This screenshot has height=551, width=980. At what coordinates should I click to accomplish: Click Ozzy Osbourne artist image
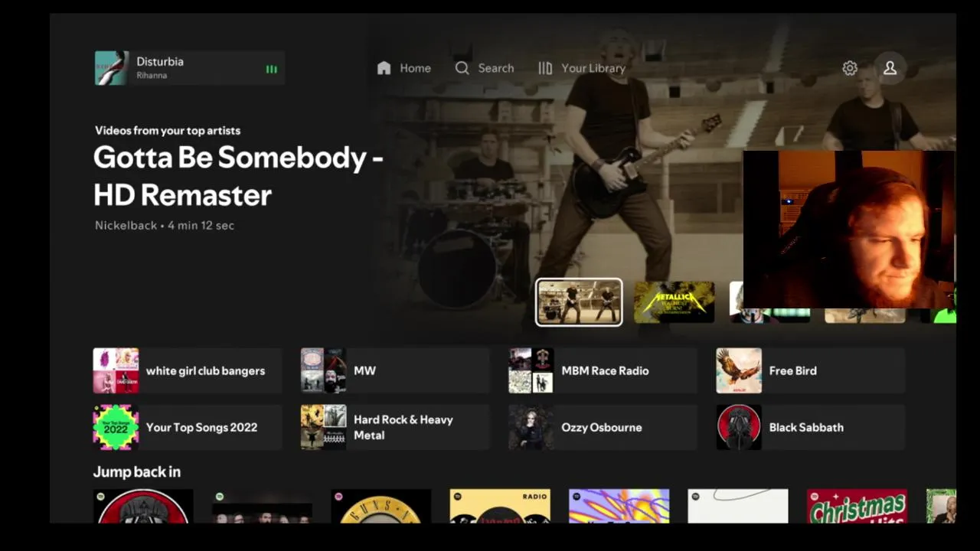point(531,427)
